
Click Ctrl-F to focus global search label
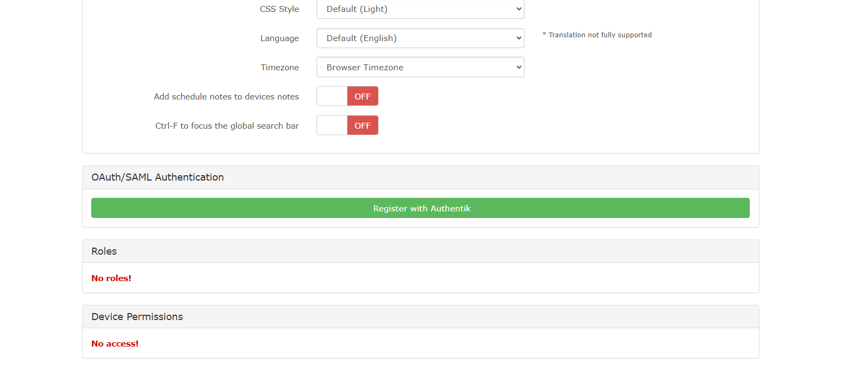click(227, 126)
